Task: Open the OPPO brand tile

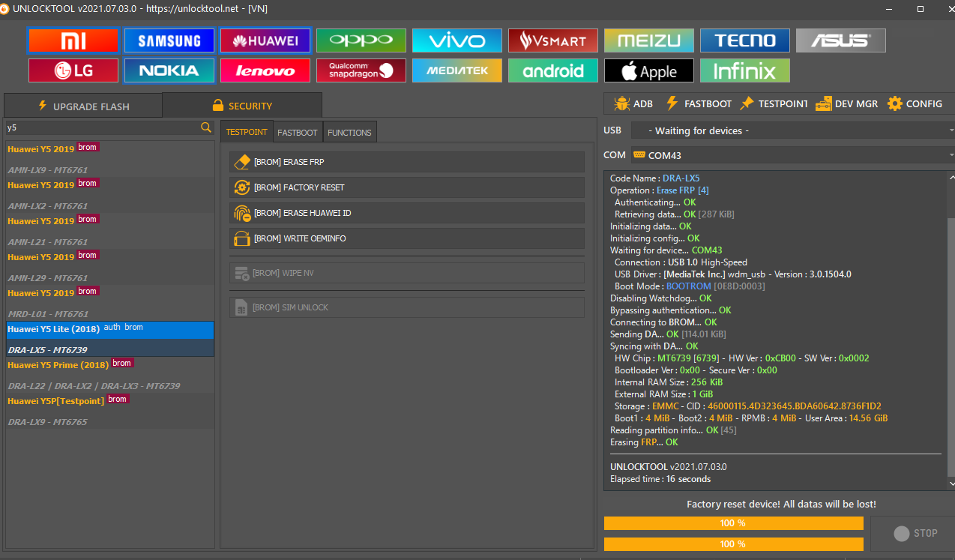Action: click(361, 40)
